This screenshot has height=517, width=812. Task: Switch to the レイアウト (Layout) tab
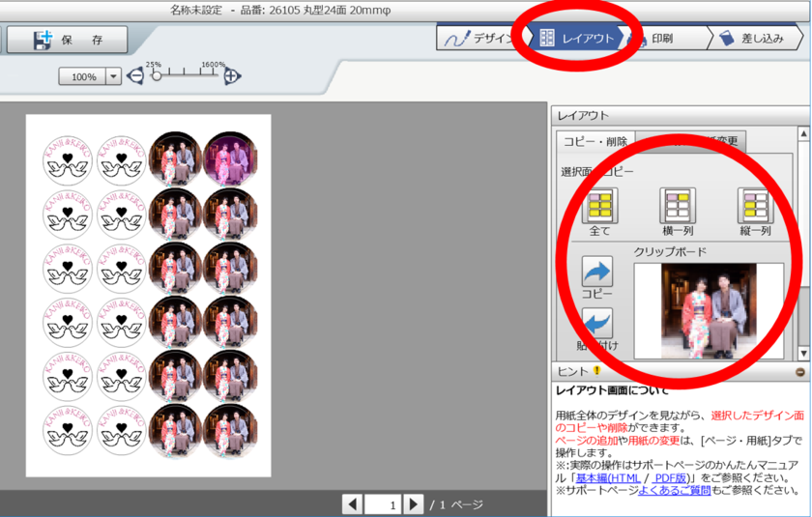click(x=577, y=39)
